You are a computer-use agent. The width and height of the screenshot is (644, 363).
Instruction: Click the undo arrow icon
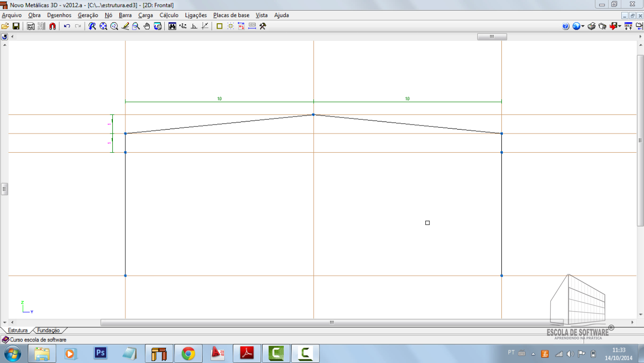67,26
